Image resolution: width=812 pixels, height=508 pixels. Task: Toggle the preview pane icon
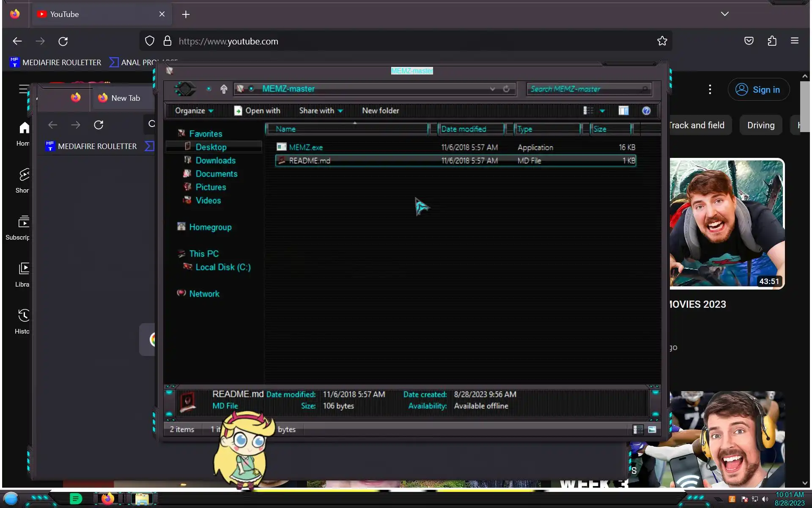click(x=623, y=111)
